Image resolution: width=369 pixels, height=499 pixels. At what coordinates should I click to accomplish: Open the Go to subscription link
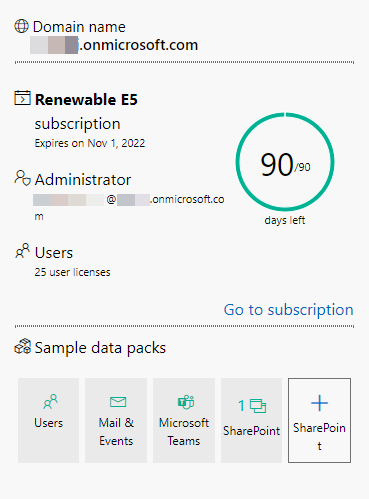pos(288,310)
